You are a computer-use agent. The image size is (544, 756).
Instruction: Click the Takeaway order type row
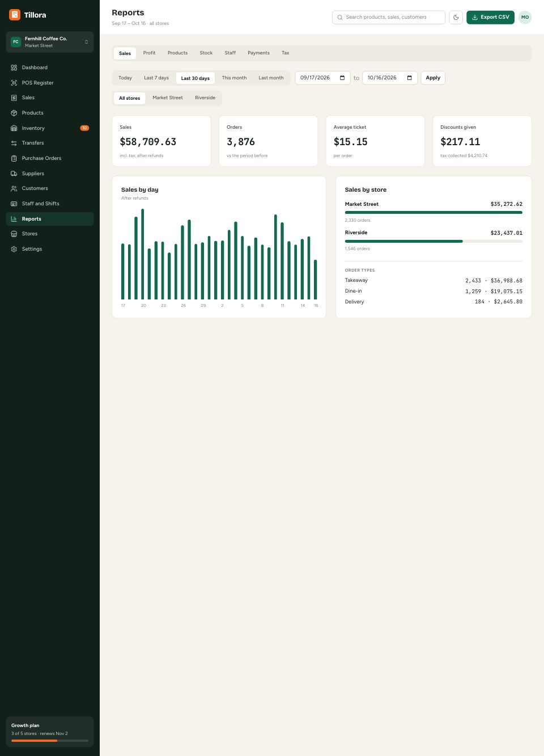(x=433, y=280)
